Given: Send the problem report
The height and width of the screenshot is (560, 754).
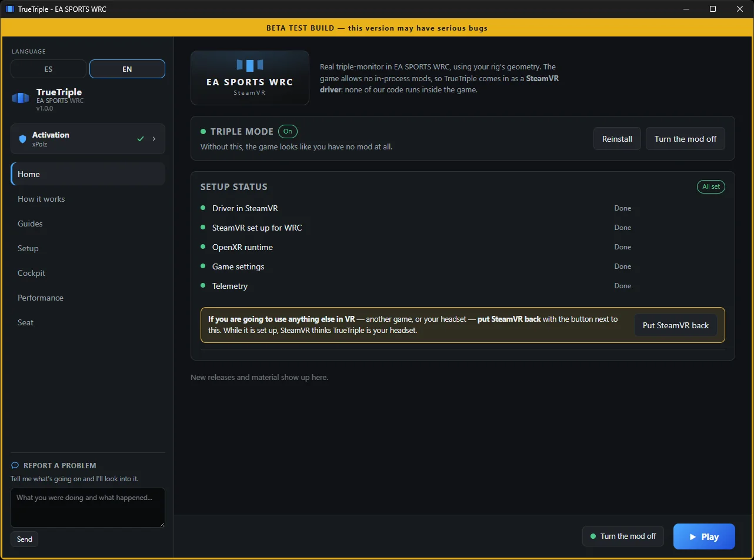Looking at the screenshot, I should (x=25, y=539).
